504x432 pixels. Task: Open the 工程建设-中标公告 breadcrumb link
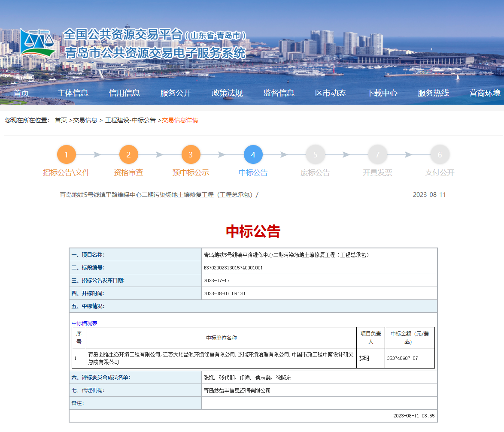[130, 121]
